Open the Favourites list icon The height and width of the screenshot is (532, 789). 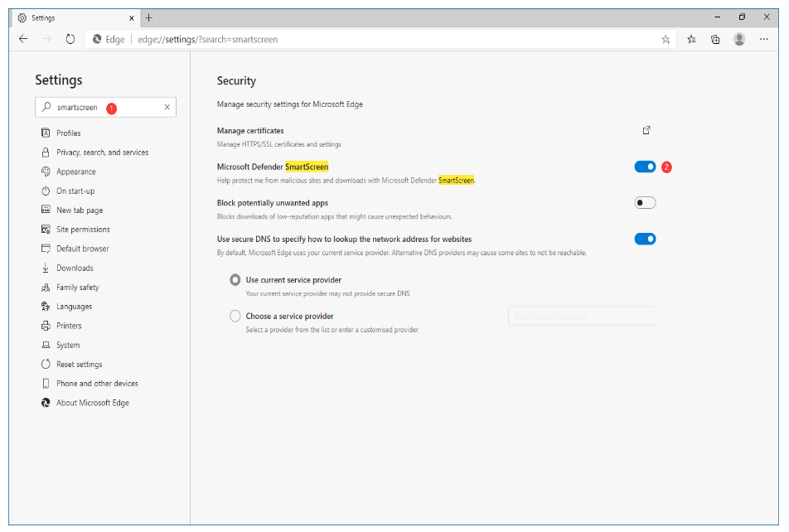point(691,39)
